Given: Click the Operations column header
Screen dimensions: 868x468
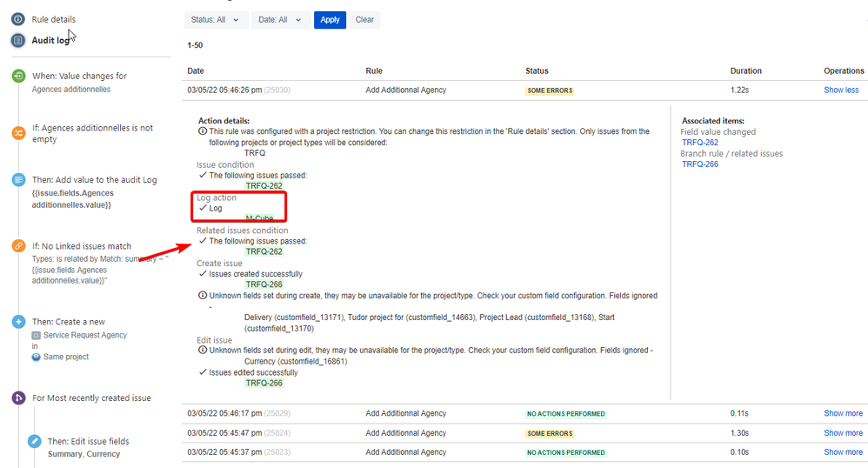Looking at the screenshot, I should click(x=844, y=70).
